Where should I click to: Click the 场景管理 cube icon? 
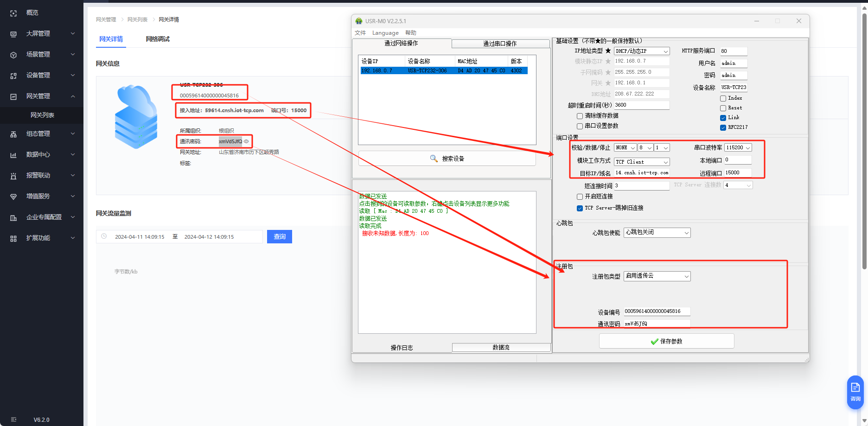click(x=13, y=55)
